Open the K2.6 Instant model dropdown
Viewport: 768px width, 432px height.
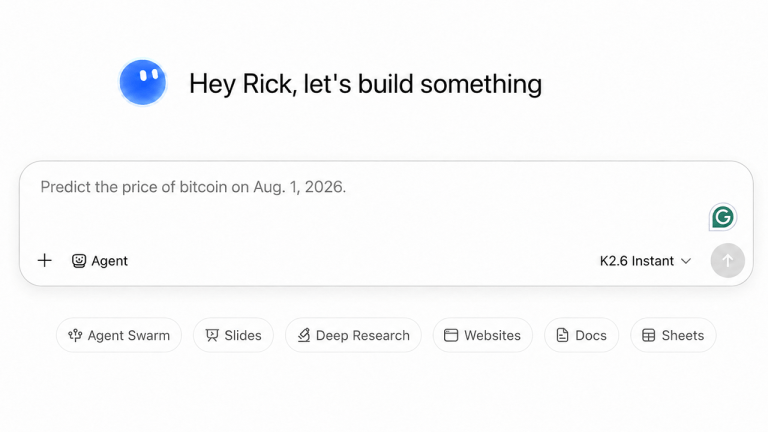pos(645,261)
